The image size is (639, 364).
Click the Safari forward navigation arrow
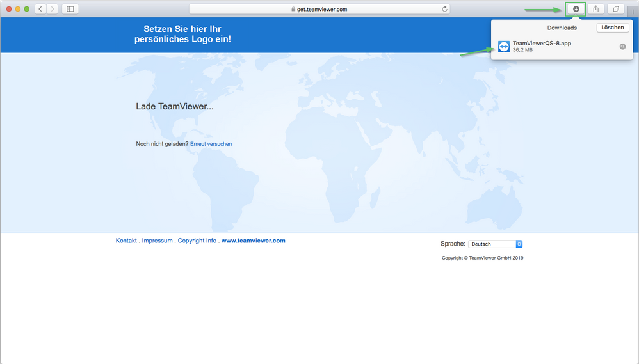coord(52,9)
